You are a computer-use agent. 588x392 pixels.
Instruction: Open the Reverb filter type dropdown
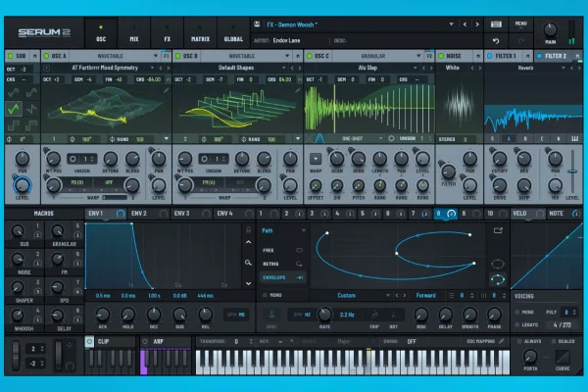click(563, 68)
